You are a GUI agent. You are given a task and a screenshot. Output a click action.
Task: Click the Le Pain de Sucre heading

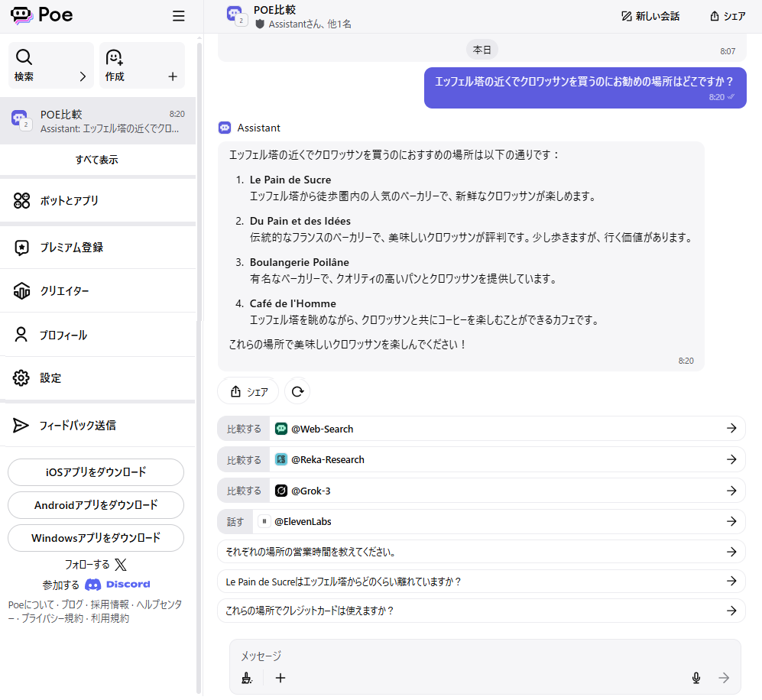[290, 180]
